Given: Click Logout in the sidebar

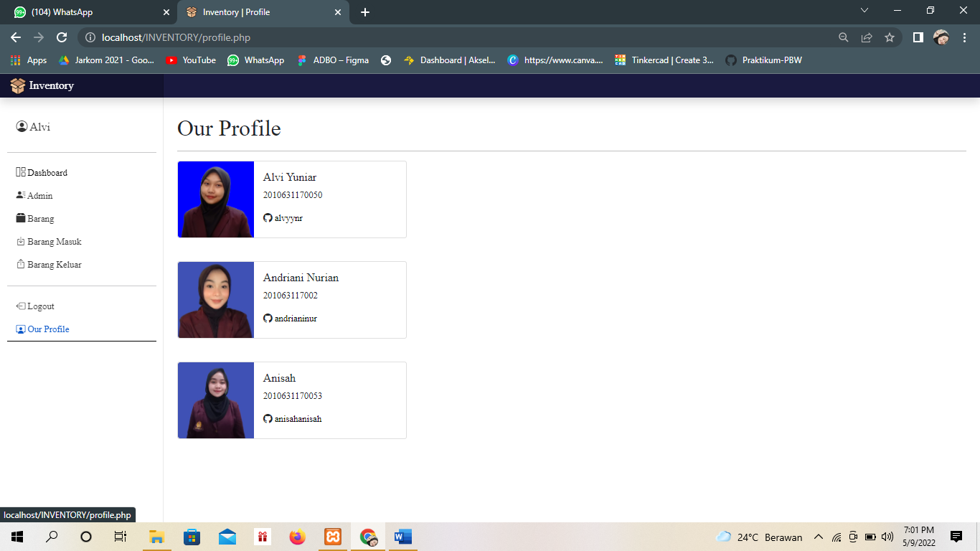Looking at the screenshot, I should tap(39, 306).
